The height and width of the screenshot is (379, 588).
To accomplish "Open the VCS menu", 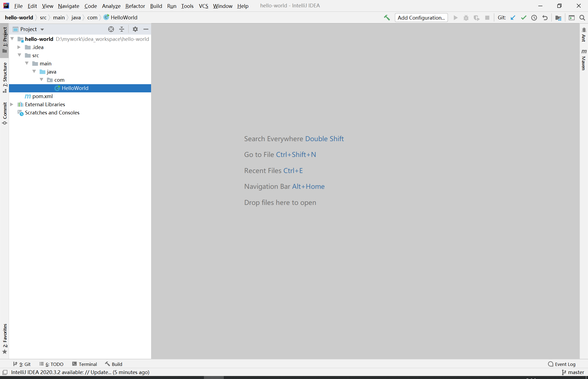I will (x=203, y=6).
